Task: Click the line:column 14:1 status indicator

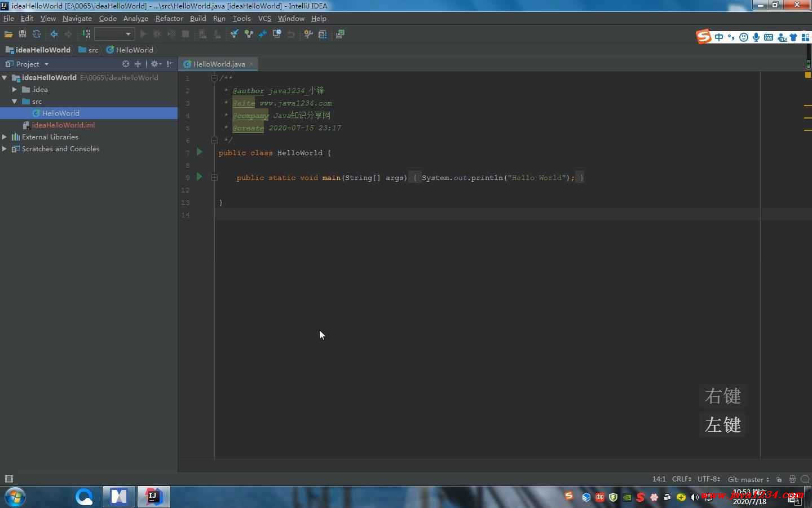Action: point(659,479)
